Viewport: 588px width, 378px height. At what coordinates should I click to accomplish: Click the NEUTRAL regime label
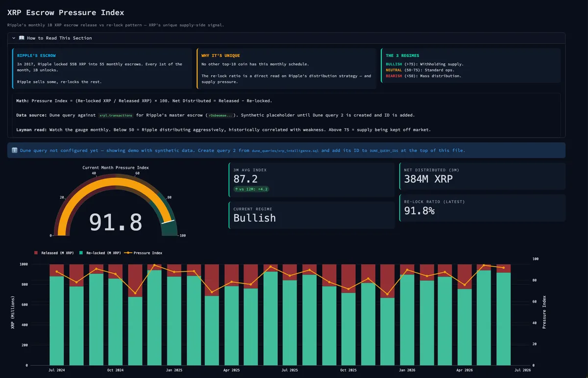[394, 70]
